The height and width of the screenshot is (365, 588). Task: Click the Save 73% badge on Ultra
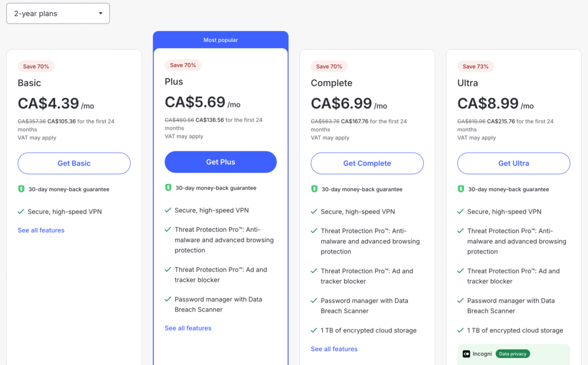pyautogui.click(x=475, y=67)
